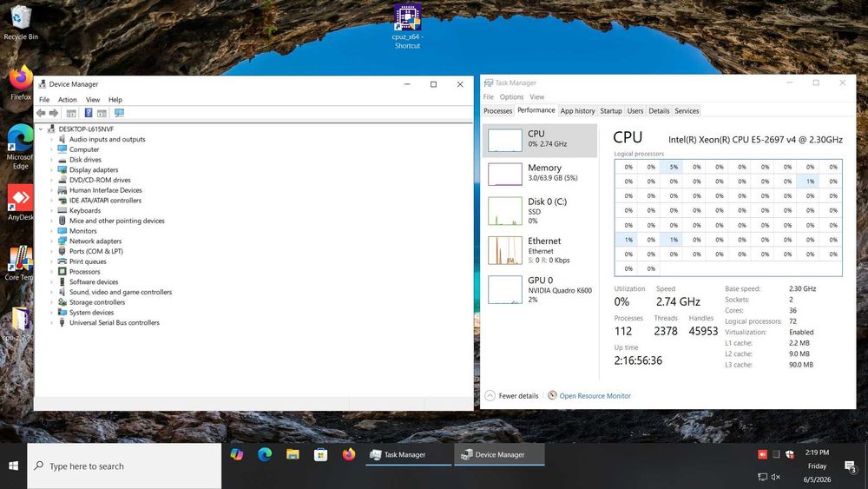Open Microsoft Store from the taskbar
Screen dimensions: 868x489
[320, 454]
